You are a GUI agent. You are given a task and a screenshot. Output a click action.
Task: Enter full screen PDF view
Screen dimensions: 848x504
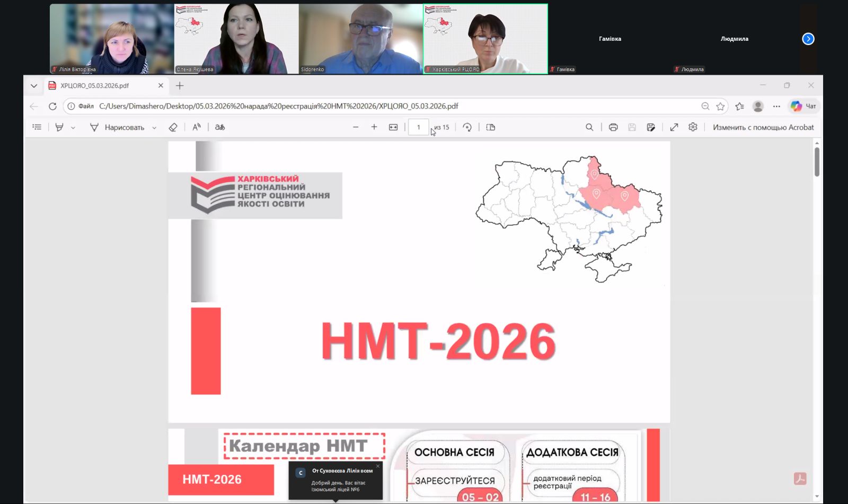674,127
